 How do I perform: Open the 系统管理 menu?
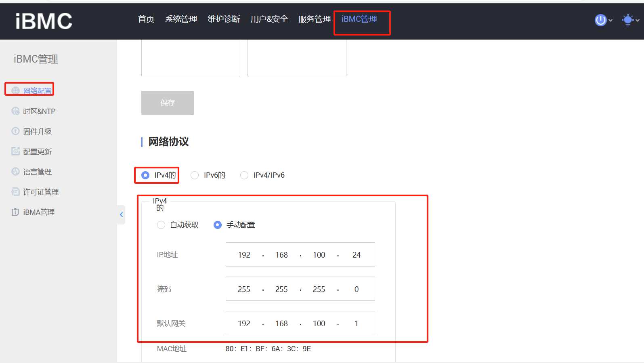[181, 19]
